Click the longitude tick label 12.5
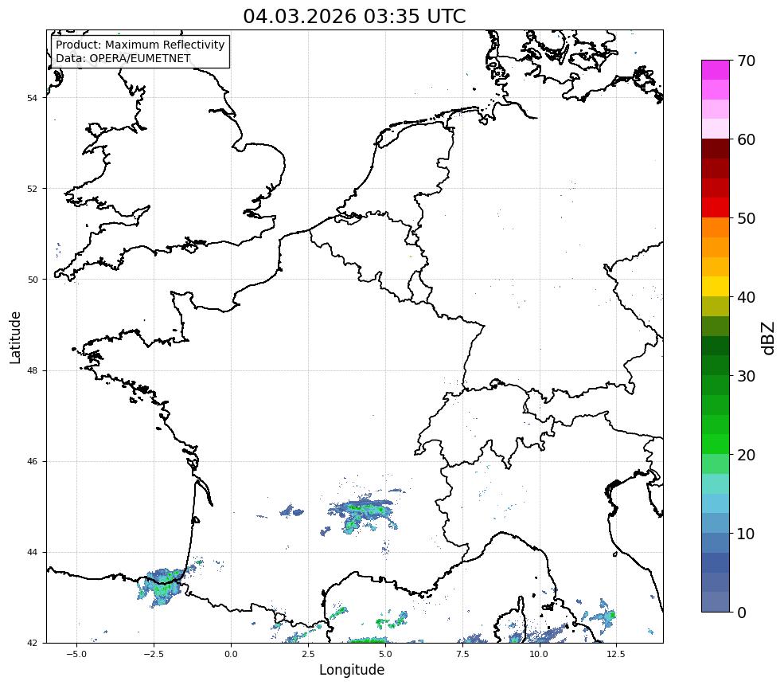This screenshot has height=685, width=784. 616,654
